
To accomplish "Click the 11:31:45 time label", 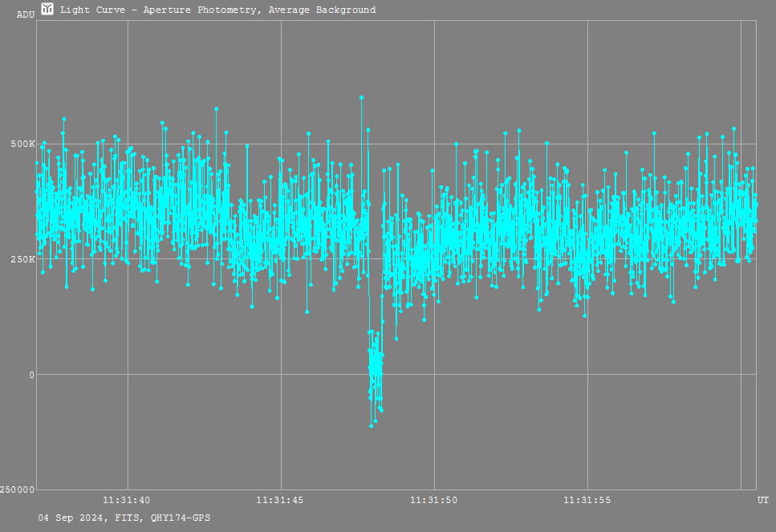I will pos(279,501).
